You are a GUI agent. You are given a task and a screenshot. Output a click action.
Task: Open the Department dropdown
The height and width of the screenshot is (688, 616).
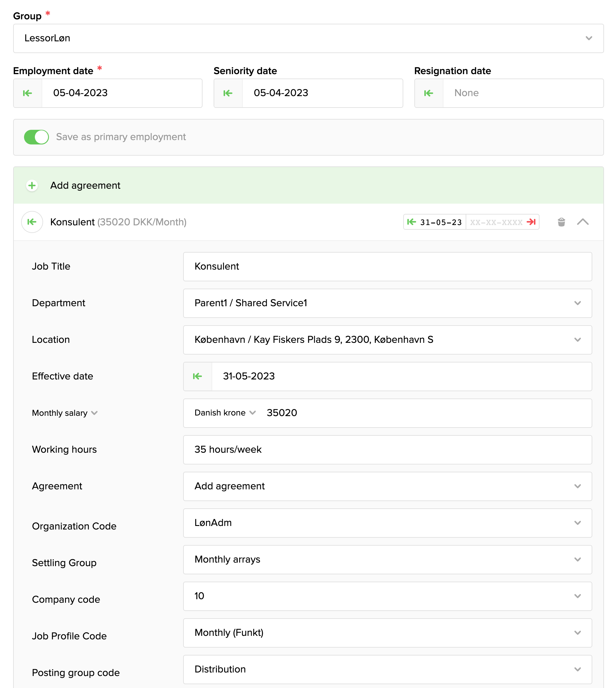387,303
